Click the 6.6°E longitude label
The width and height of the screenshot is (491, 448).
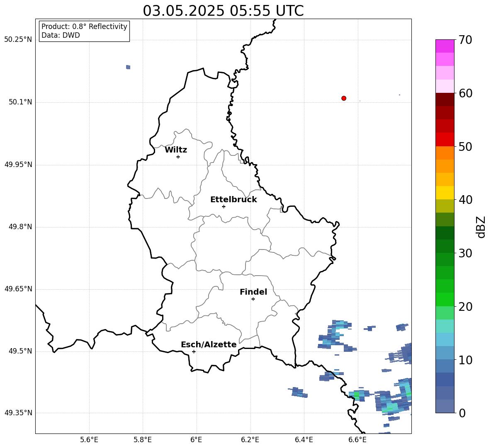pyautogui.click(x=357, y=440)
